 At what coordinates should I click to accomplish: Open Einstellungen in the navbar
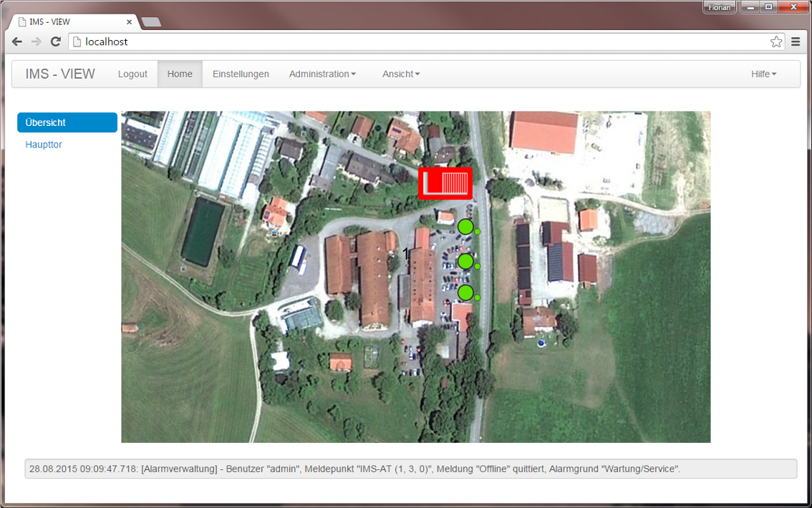pyautogui.click(x=241, y=74)
